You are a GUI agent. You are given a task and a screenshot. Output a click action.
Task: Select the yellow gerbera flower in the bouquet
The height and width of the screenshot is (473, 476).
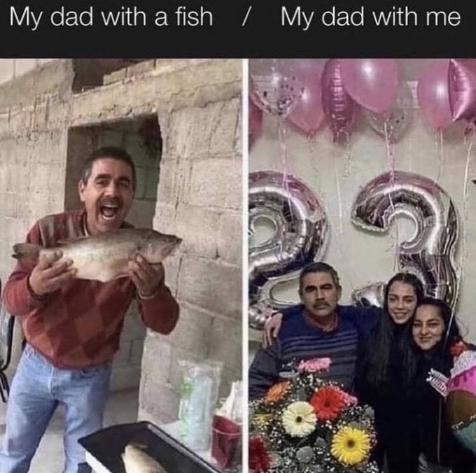pyautogui.click(x=351, y=443)
